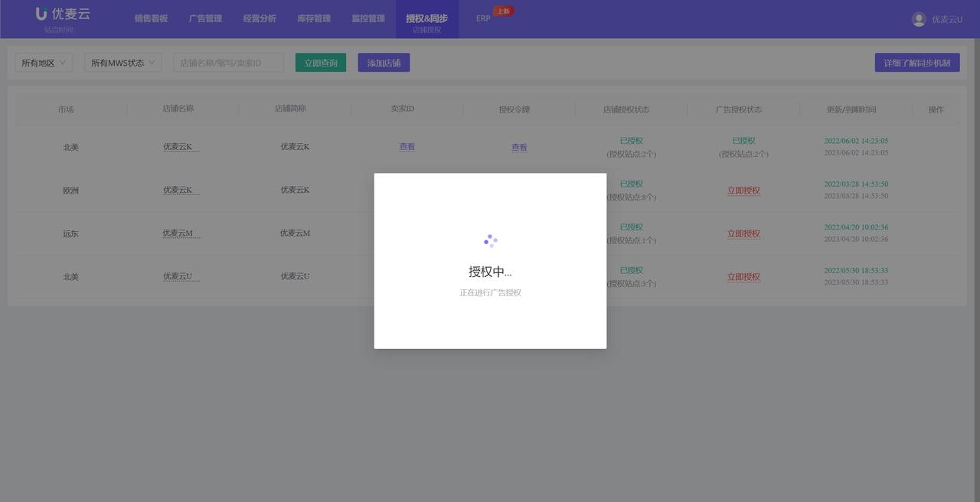Open 详细了解同步机制
The height and width of the screenshot is (502, 980).
tap(918, 62)
